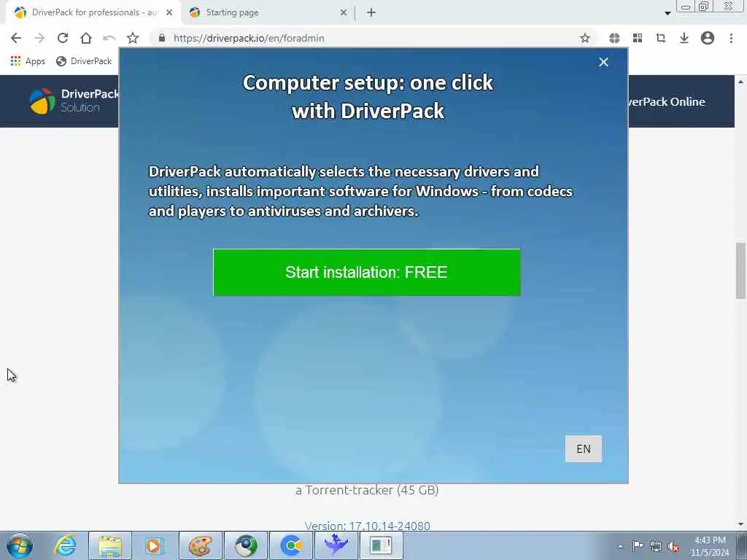Launch Internet Explorer from taskbar
The width and height of the screenshot is (747, 560).
(65, 545)
